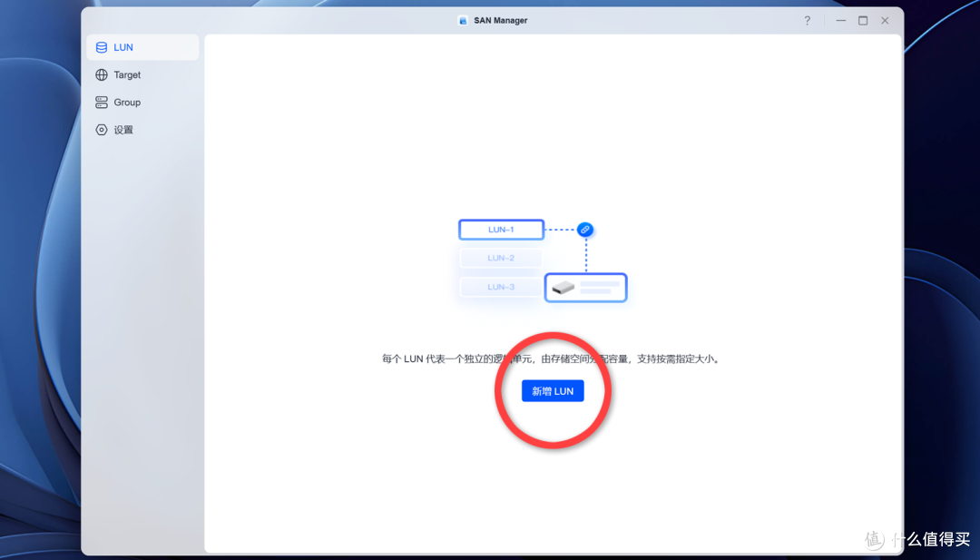Click the Group server icon
This screenshot has width=980, height=560.
tap(102, 103)
